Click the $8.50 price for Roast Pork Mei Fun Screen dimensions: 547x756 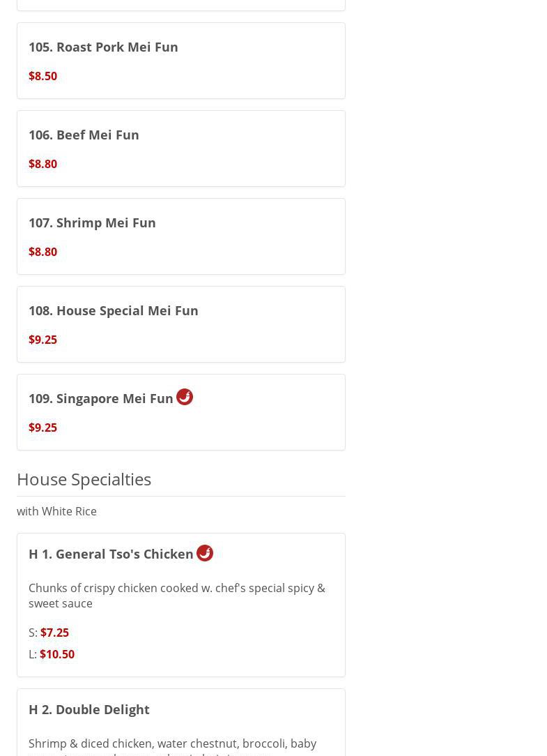[43, 76]
